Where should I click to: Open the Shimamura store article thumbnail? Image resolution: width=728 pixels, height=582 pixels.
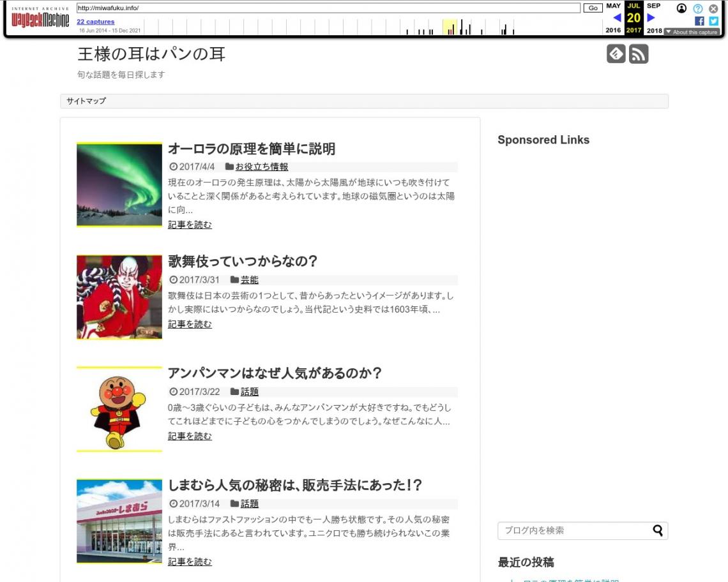119,521
